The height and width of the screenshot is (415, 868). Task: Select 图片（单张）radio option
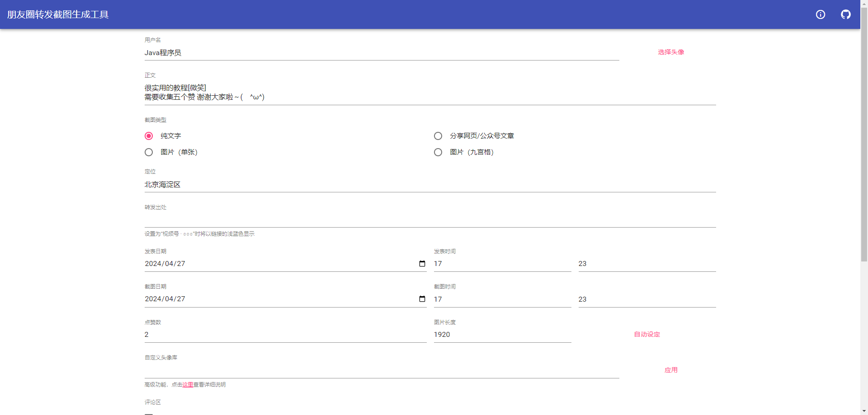pyautogui.click(x=149, y=152)
